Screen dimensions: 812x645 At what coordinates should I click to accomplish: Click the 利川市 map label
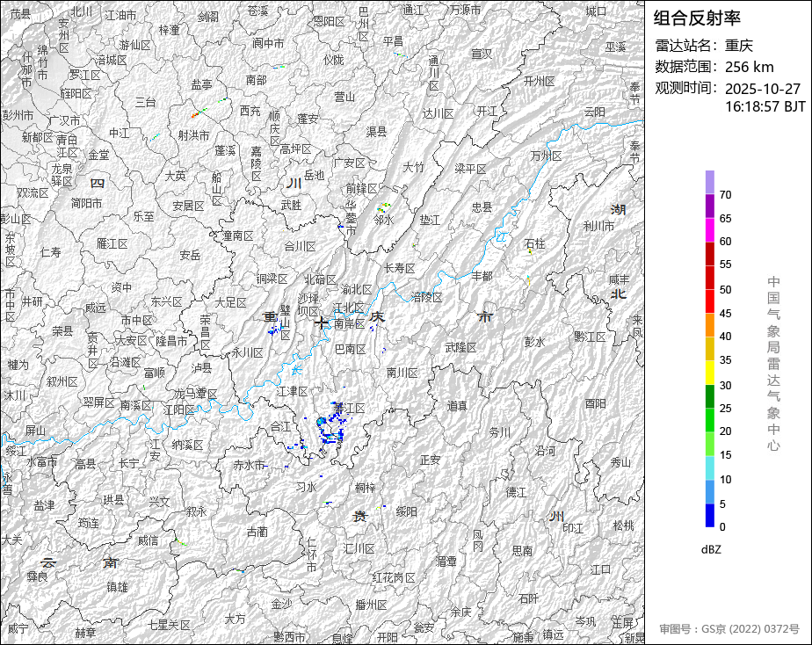tap(598, 226)
